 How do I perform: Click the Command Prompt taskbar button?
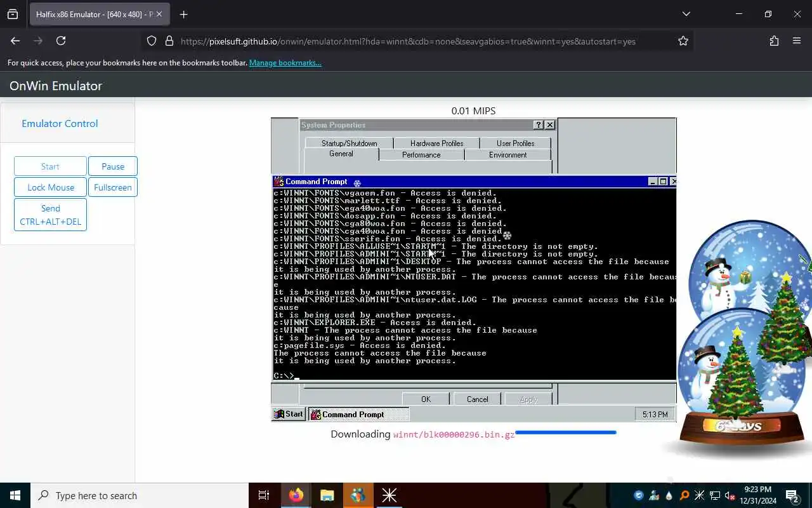point(359,415)
